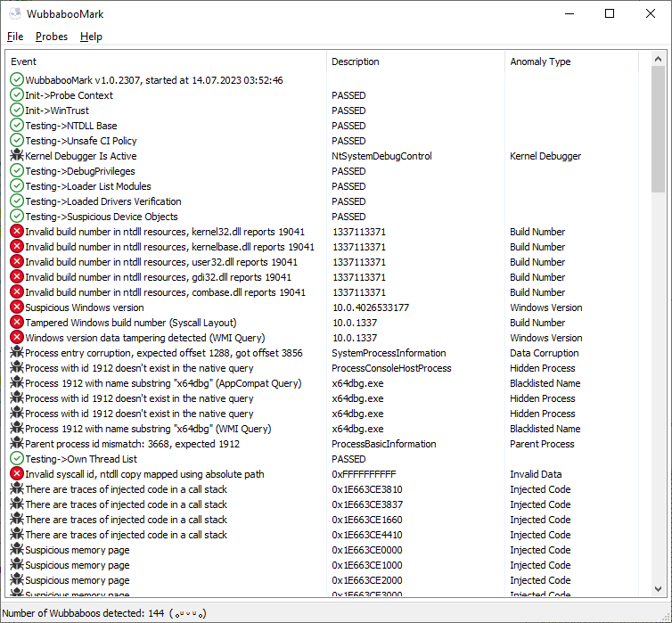Click green check icon for Unsafe CI Policy
This screenshot has width=672, height=623.
click(17, 141)
